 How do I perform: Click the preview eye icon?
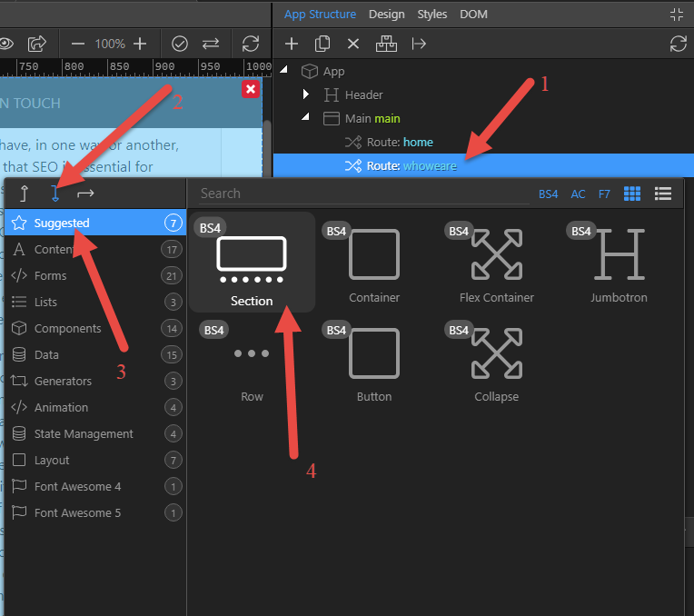pyautogui.click(x=5, y=44)
